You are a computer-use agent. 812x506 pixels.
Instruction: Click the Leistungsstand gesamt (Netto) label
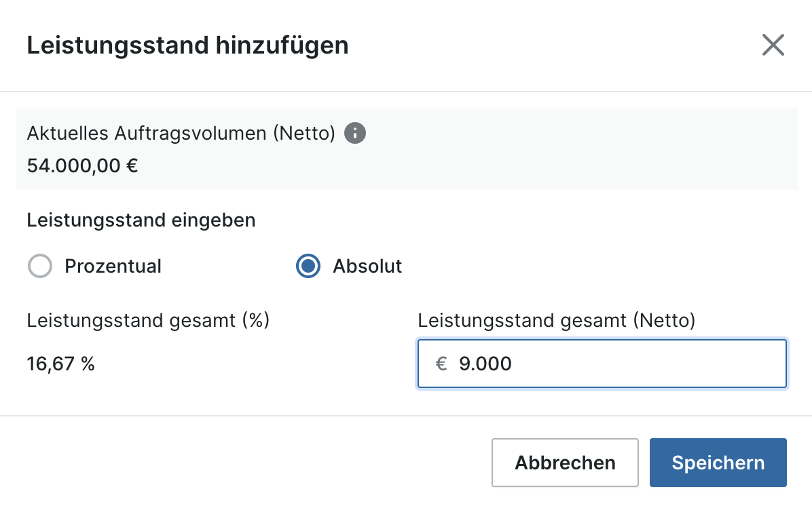(557, 320)
